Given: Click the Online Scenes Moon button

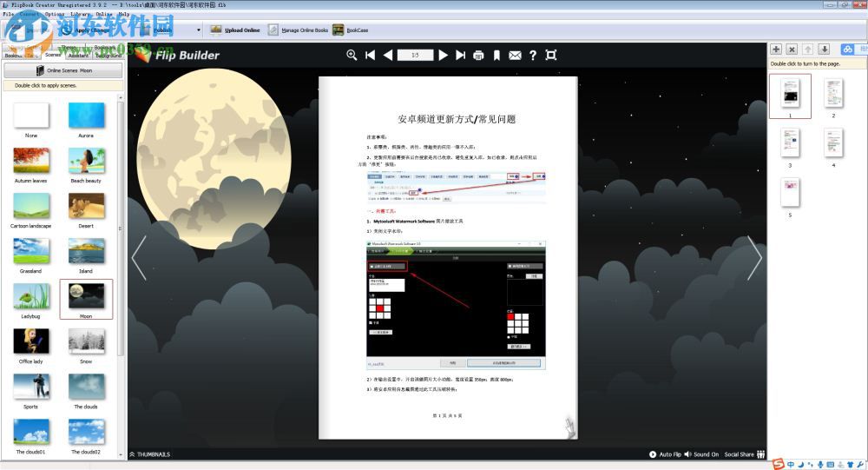Looking at the screenshot, I should pyautogui.click(x=63, y=70).
